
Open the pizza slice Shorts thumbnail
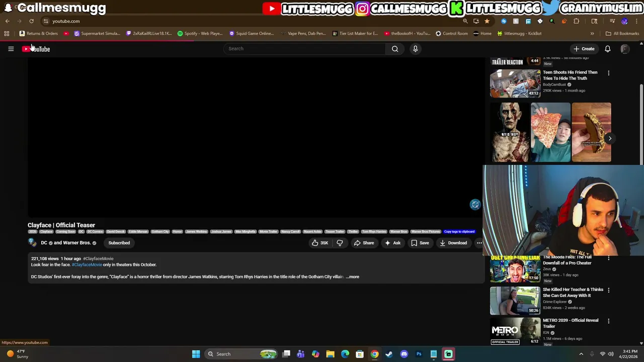[x=550, y=133]
